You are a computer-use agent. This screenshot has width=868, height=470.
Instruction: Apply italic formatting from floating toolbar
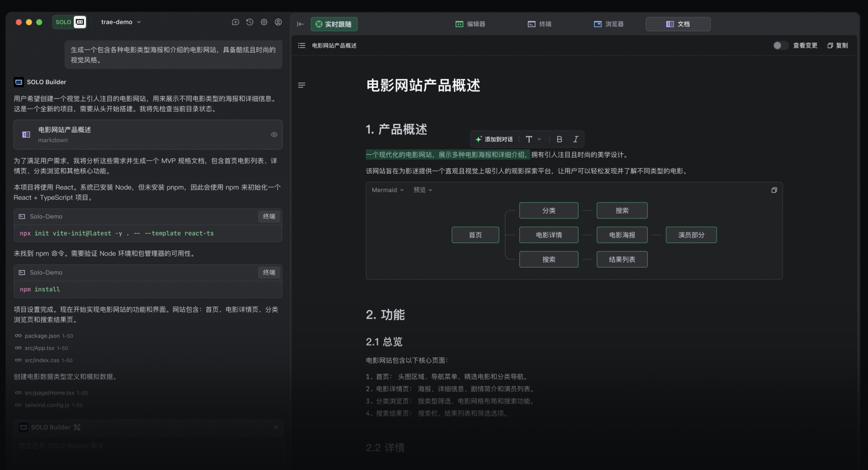point(576,139)
